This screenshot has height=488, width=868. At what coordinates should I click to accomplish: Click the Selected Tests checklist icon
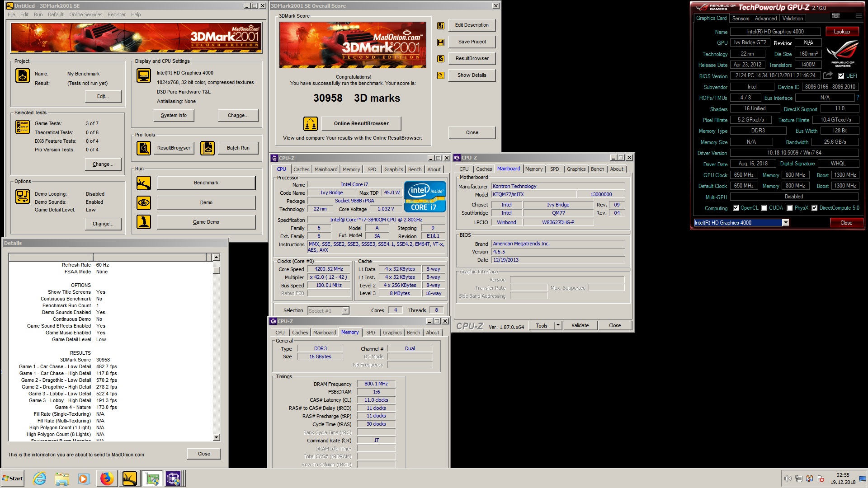click(x=23, y=127)
